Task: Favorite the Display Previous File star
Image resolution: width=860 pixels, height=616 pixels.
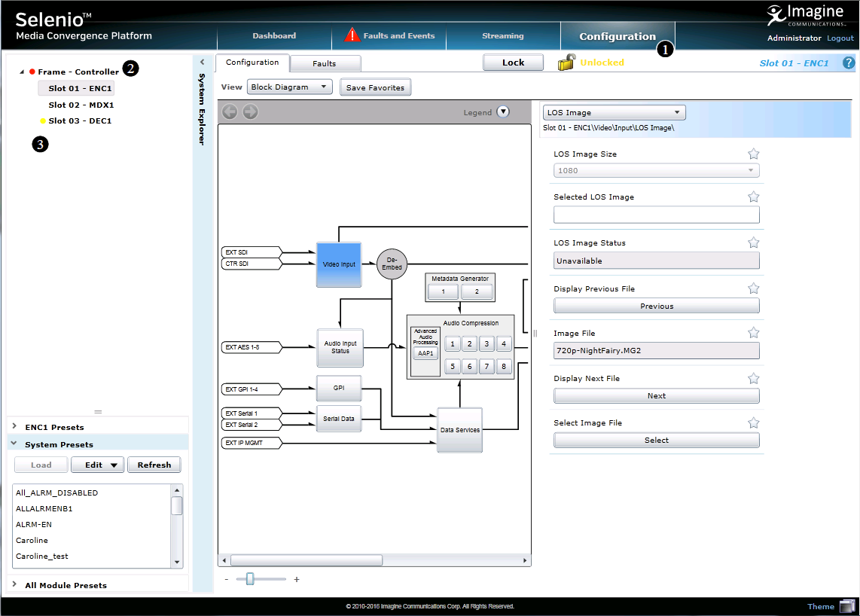Action: tap(754, 288)
